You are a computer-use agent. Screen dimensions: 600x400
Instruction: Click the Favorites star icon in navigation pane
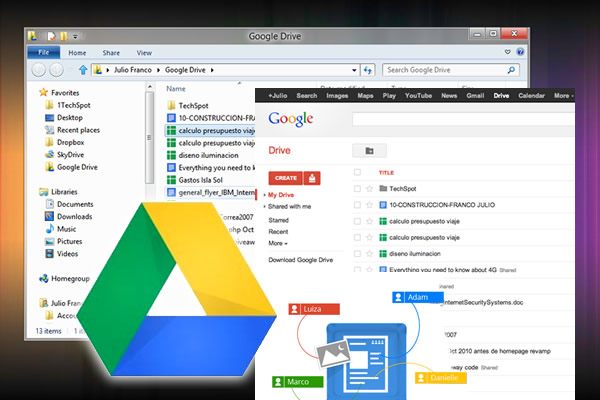tap(43, 92)
